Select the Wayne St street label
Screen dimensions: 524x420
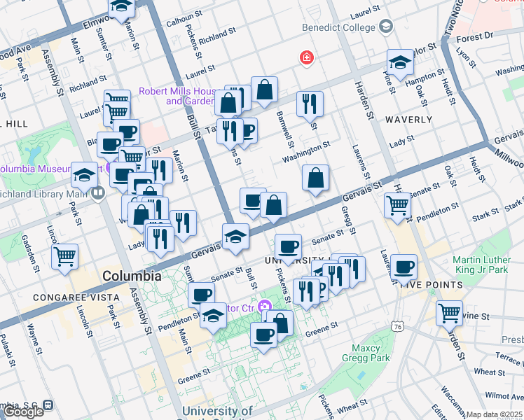(x=35, y=339)
